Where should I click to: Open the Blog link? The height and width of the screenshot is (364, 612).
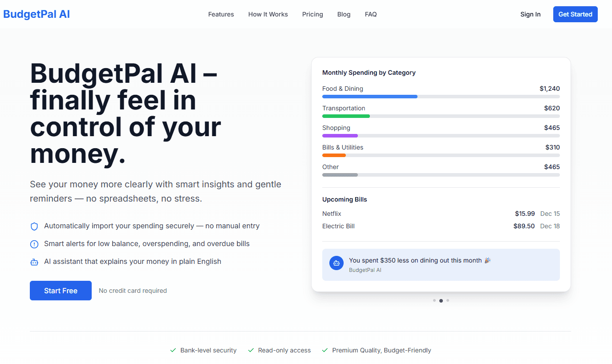344,14
